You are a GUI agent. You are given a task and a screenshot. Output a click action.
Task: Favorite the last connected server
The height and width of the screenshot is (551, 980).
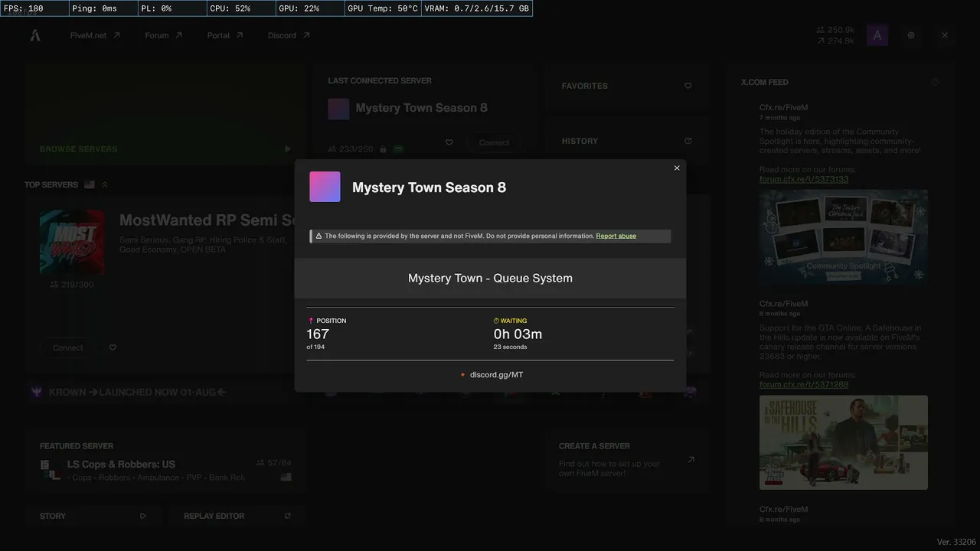(449, 142)
